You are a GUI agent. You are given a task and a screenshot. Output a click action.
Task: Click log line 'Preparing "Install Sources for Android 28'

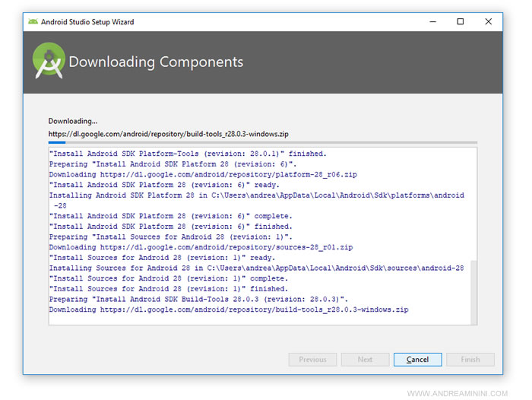[170, 237]
